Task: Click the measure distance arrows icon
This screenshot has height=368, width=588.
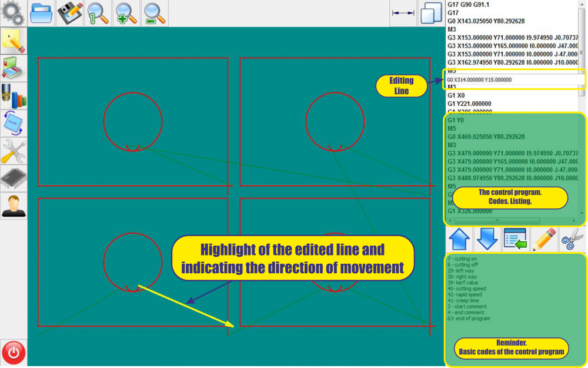Action: coord(403,13)
